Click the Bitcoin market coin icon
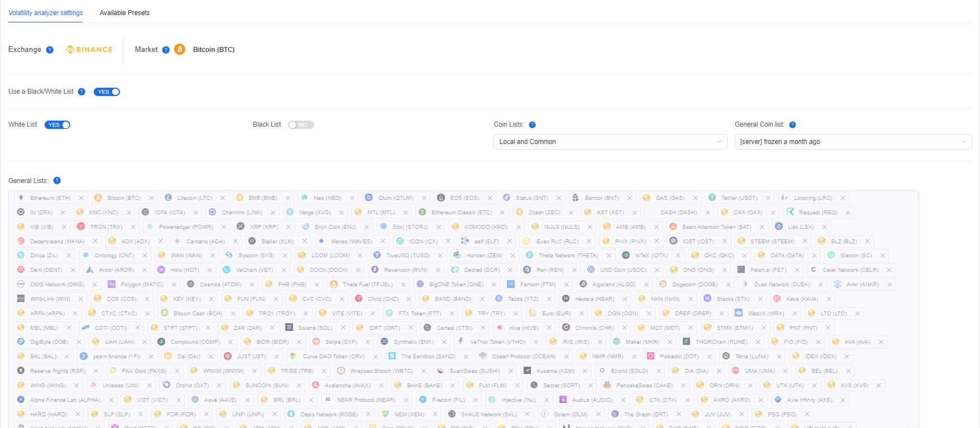This screenshot has height=428, width=980. click(x=180, y=50)
